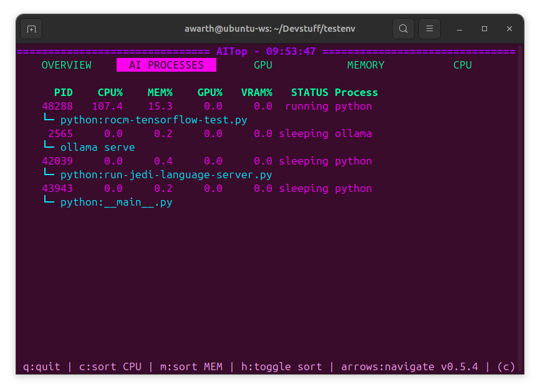Open a new terminal tab

click(x=31, y=28)
